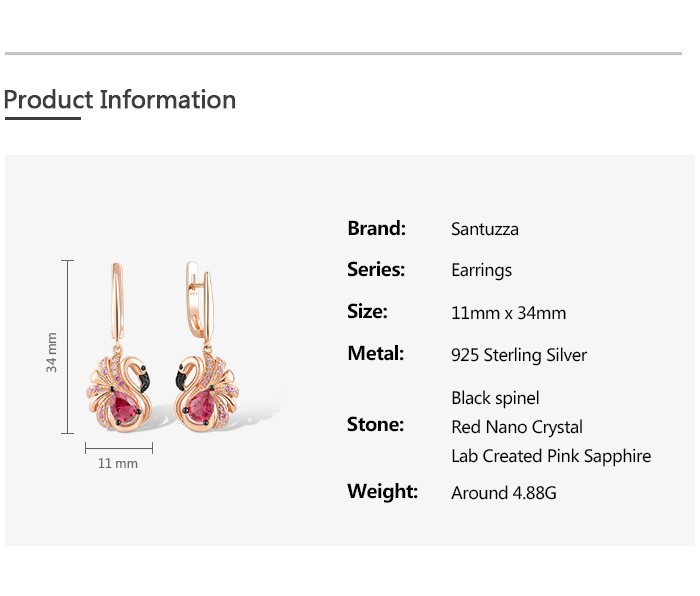Click the Product Information heading
Viewport: 700px width, 596px height.
pos(120,100)
